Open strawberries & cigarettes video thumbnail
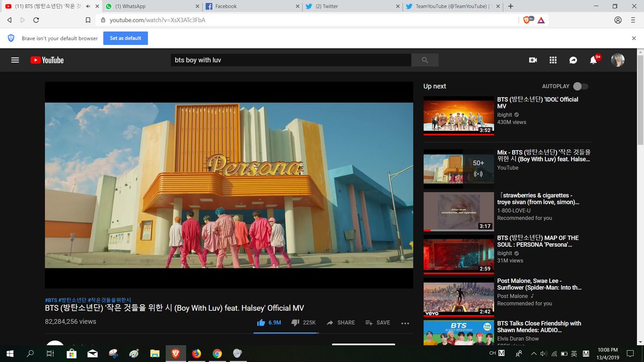The height and width of the screenshot is (362, 644). tap(459, 211)
